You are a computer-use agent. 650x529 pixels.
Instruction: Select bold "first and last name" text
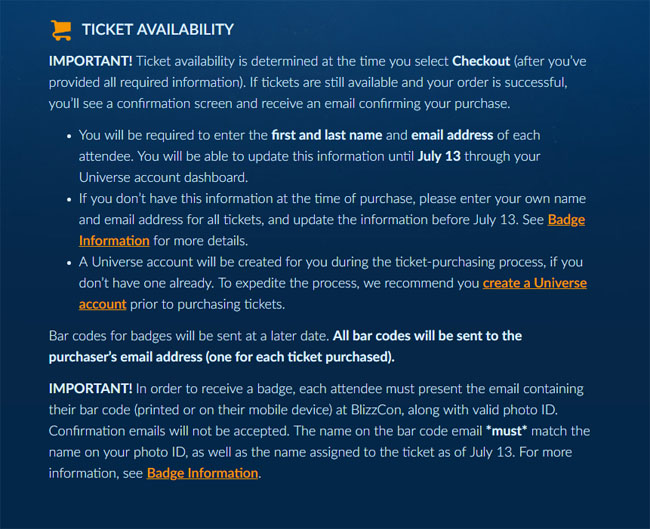coord(326,135)
